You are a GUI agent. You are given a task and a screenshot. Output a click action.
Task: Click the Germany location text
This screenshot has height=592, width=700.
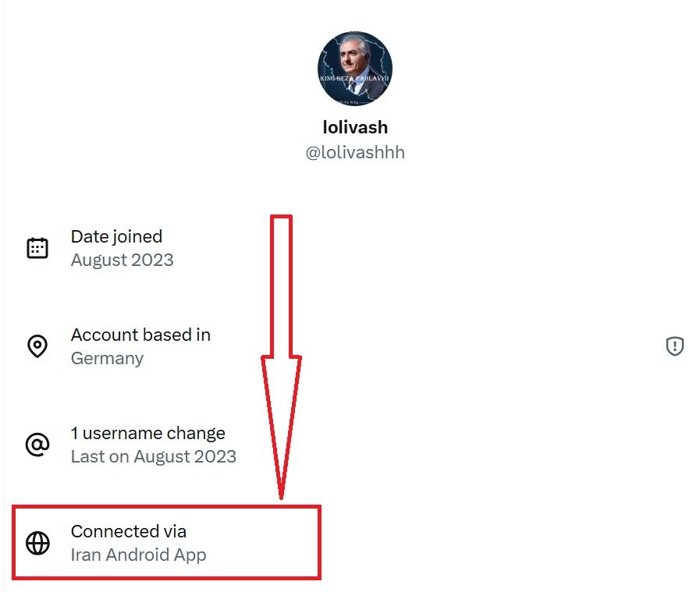[107, 359]
